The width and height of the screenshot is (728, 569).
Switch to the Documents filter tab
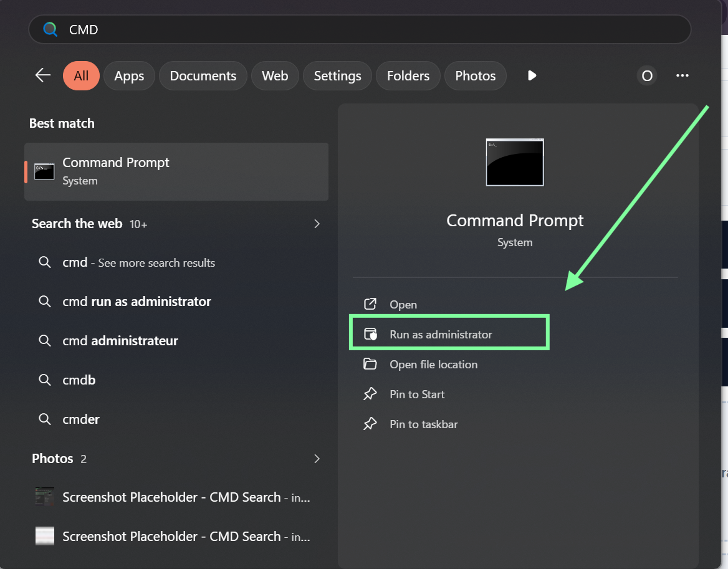click(x=203, y=75)
